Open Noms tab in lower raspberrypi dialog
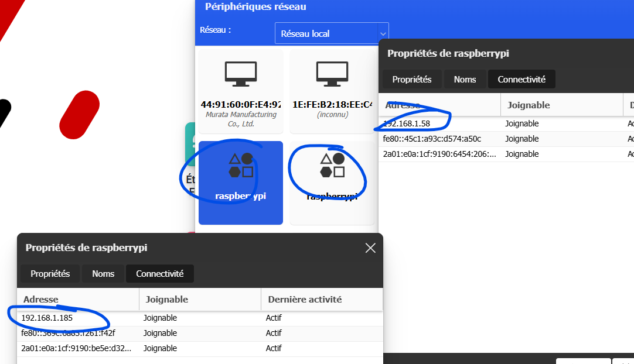Screen dimensions: 634x364 coord(103,274)
